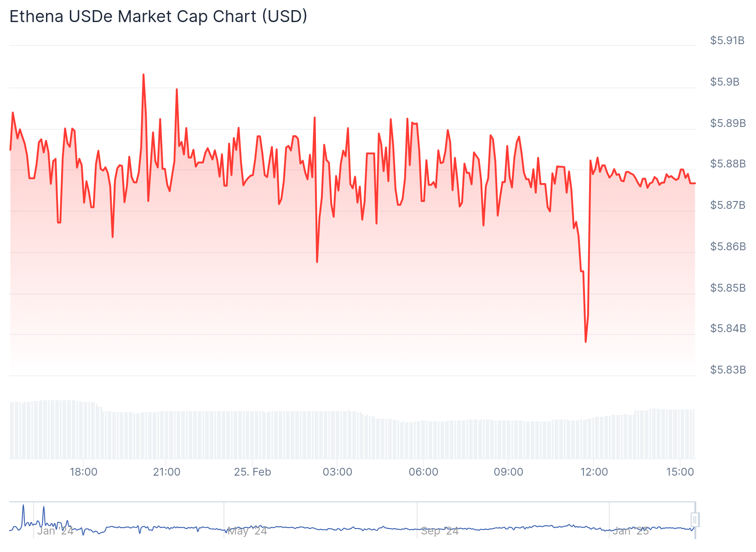756x552 pixels.
Task: Click the $5.91B y-axis label
Action: point(727,40)
